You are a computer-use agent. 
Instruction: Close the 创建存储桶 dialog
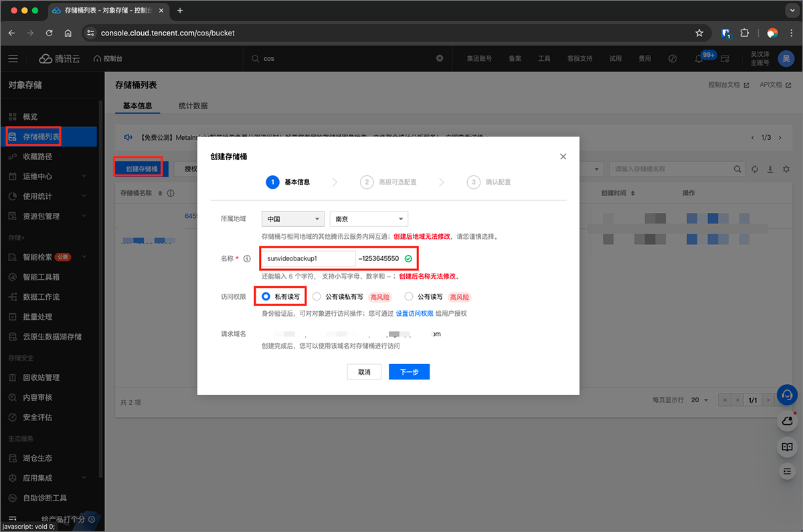click(563, 157)
